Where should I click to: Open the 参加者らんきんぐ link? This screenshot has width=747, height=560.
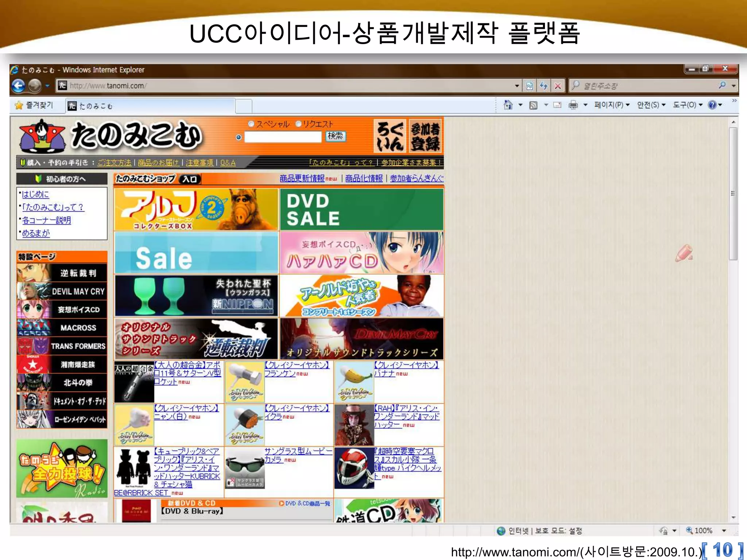(417, 178)
